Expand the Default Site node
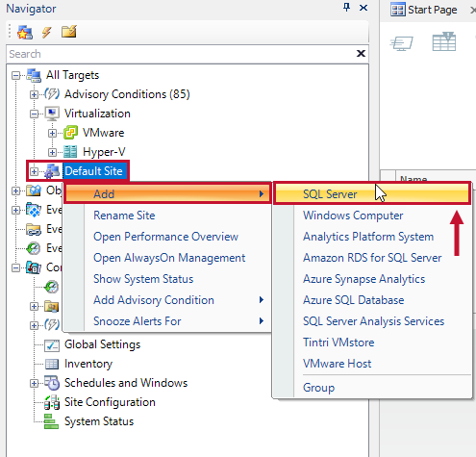476x457 pixels. coord(34,171)
